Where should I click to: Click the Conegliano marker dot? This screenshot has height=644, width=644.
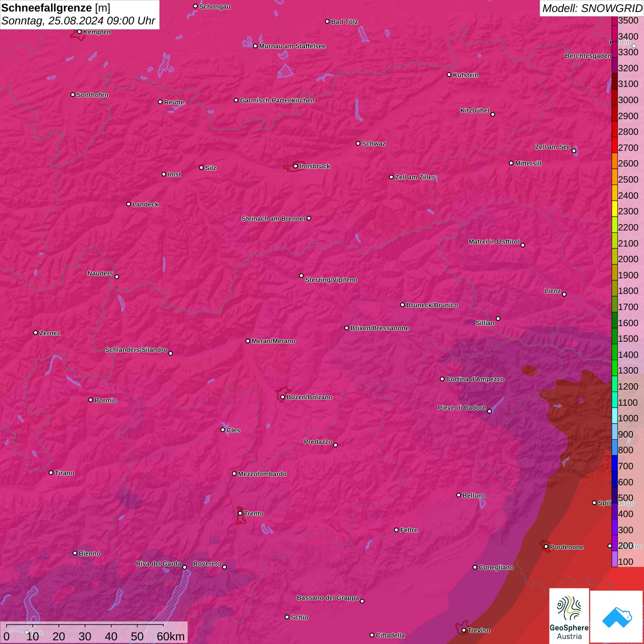pyautogui.click(x=475, y=567)
